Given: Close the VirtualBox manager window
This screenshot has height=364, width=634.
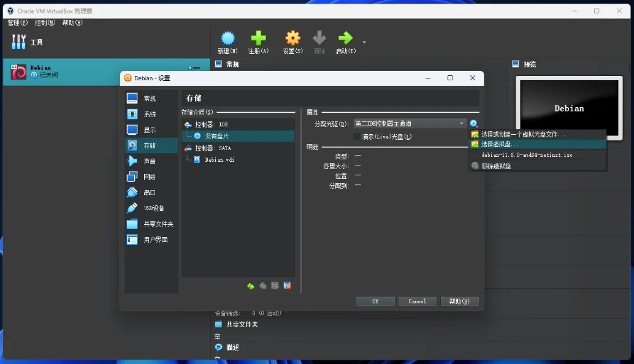Looking at the screenshot, I should pos(619,11).
